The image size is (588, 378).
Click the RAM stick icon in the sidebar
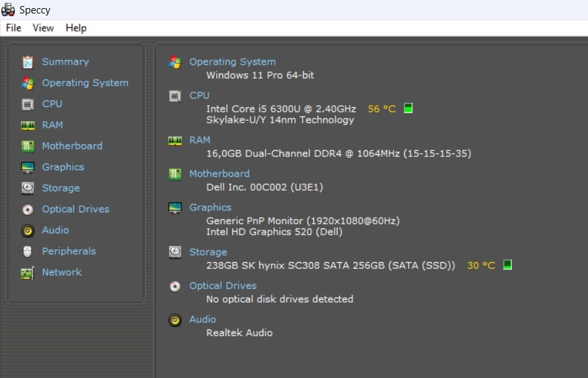click(x=28, y=125)
